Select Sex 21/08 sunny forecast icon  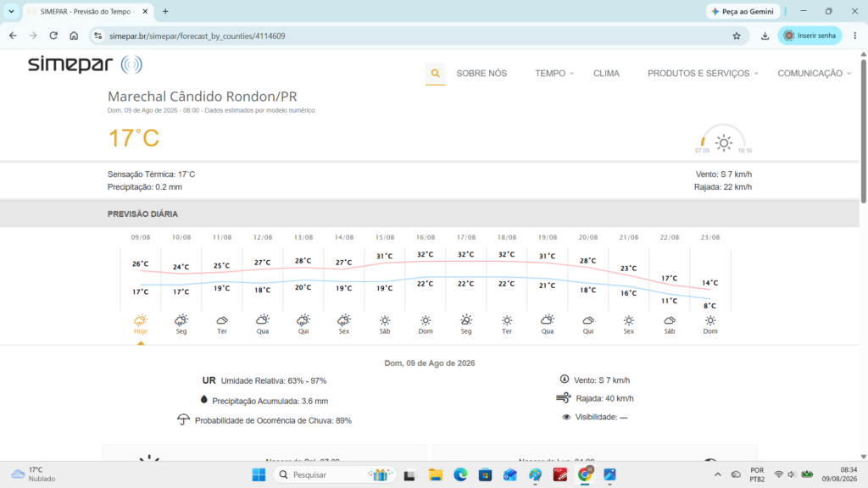click(629, 319)
